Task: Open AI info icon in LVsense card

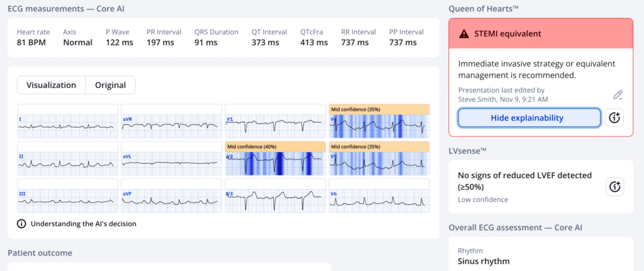Action: [614, 186]
